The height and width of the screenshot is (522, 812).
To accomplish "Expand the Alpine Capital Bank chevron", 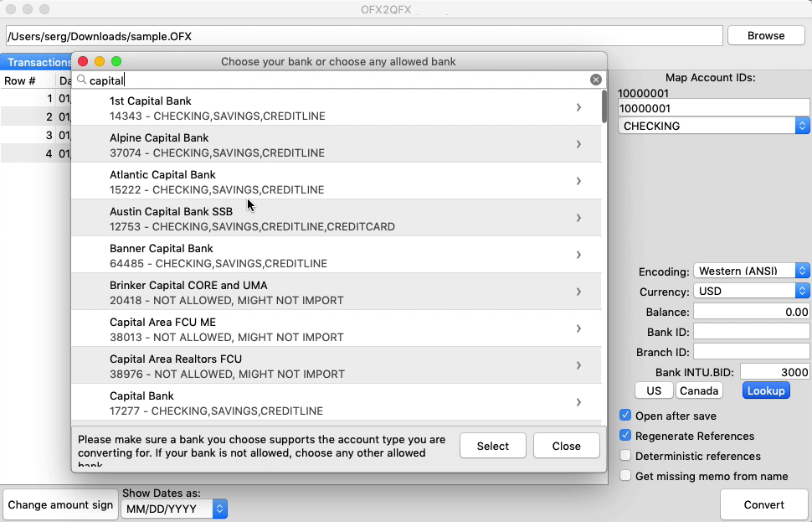I will click(578, 144).
